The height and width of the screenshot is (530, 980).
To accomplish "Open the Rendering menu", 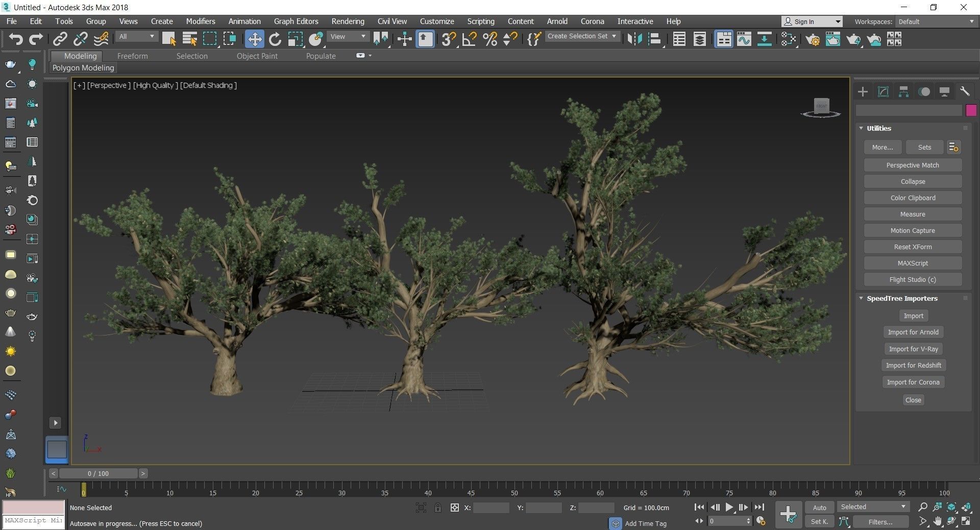I will 348,21.
